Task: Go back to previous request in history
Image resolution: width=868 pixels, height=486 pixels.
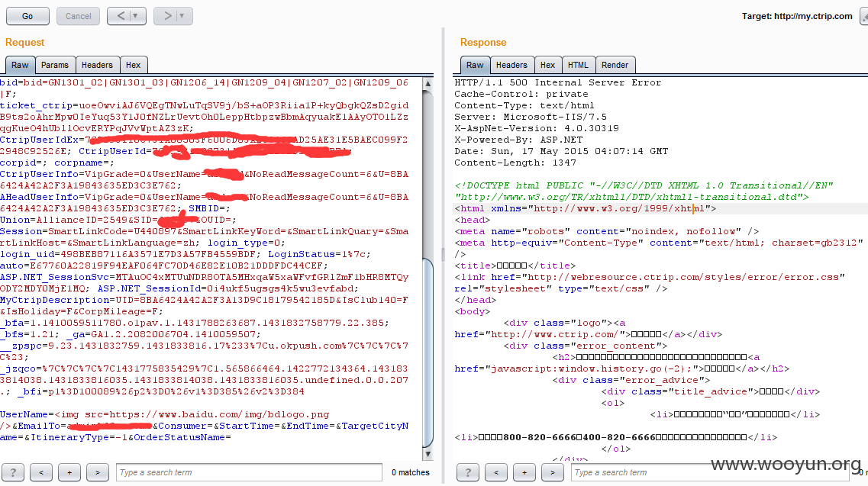Action: pyautogui.click(x=120, y=16)
